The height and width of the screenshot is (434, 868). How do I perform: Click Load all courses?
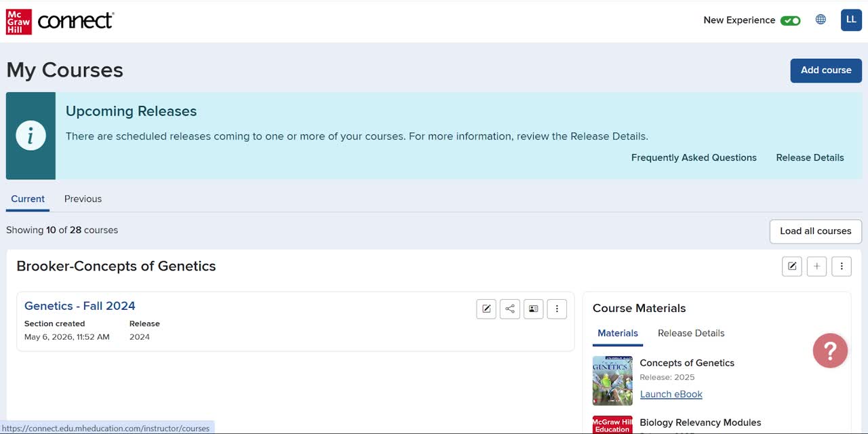(x=816, y=231)
